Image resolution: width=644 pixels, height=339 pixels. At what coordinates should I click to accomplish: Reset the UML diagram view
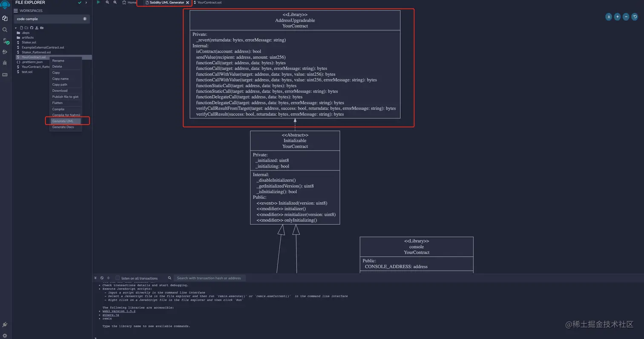click(x=635, y=17)
